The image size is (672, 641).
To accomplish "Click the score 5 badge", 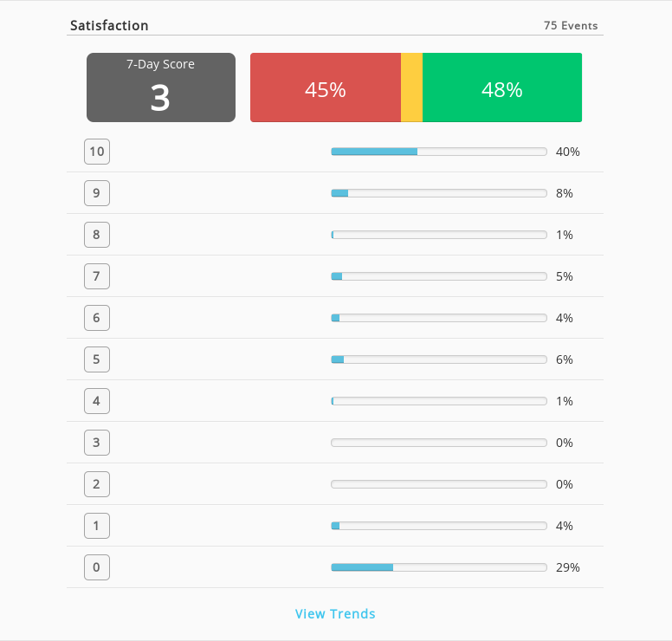I will coord(97,359).
